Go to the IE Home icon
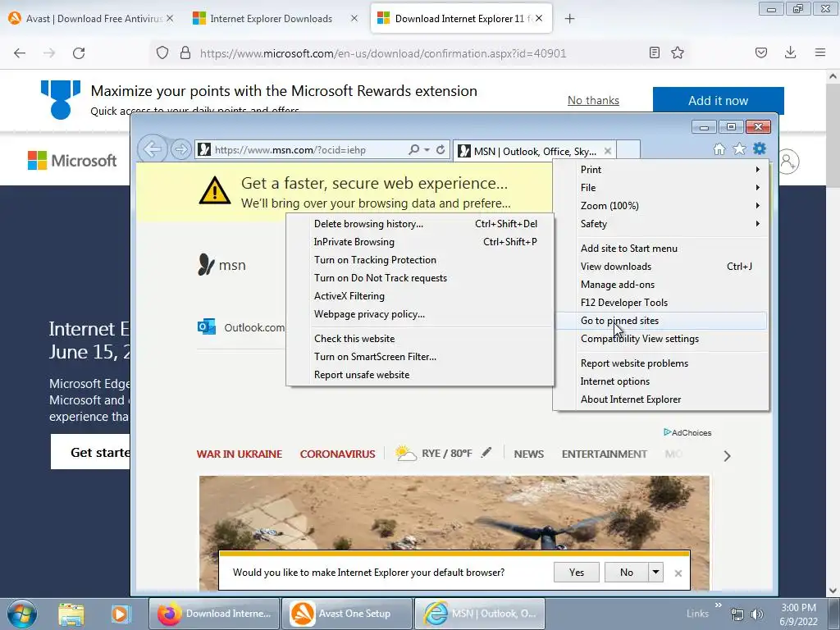The width and height of the screenshot is (840, 630). tap(719, 149)
